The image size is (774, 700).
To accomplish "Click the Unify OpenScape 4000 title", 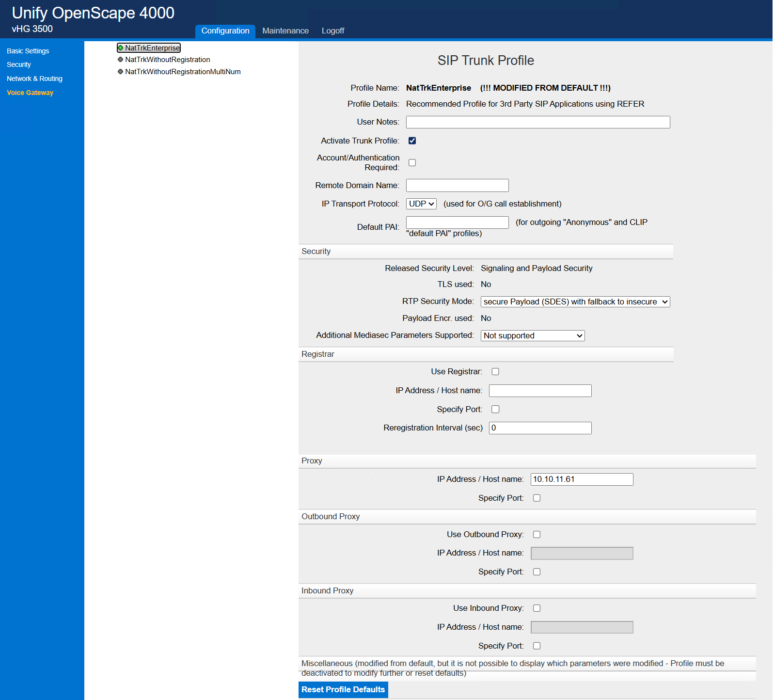I will pyautogui.click(x=93, y=13).
